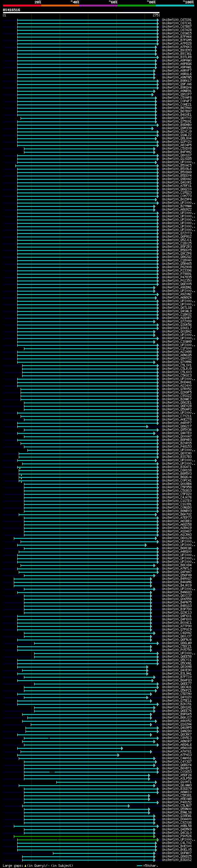Viewport: 197px width, 868px height.
Task: Click hit label UniRef100_P47835
Action: click(176, 277)
